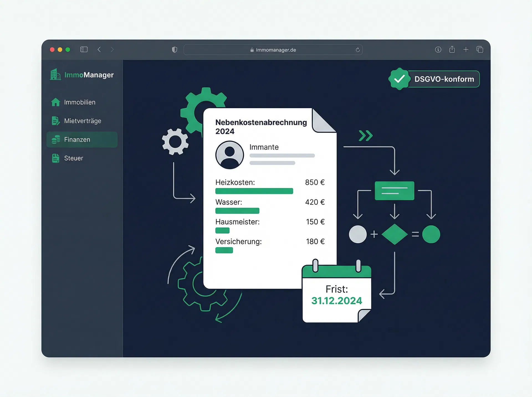Click the immomanager.de address bar
532x397 pixels.
point(273,50)
